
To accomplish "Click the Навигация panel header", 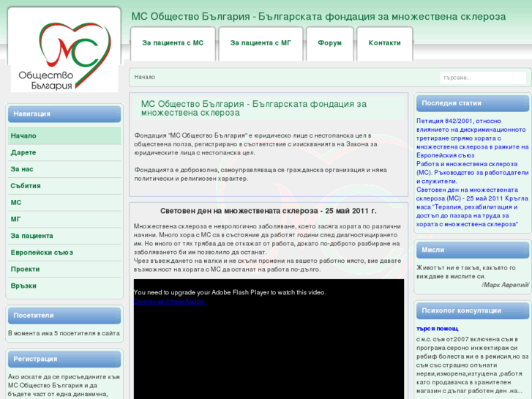I will tap(64, 113).
